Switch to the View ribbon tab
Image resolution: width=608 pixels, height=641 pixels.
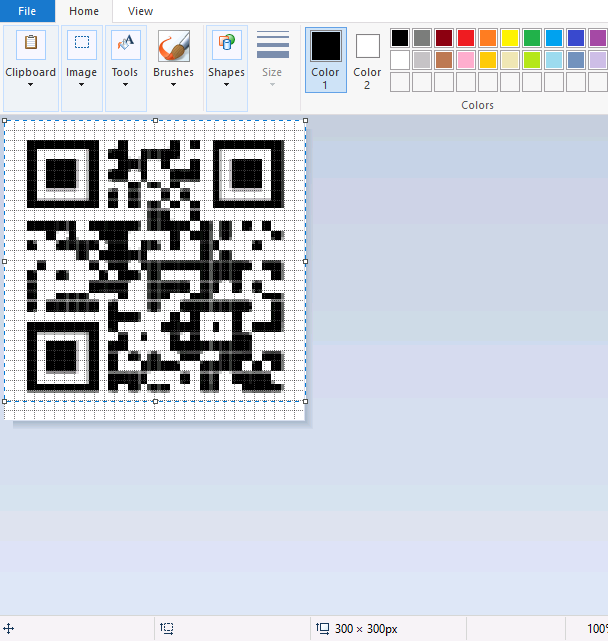click(140, 11)
